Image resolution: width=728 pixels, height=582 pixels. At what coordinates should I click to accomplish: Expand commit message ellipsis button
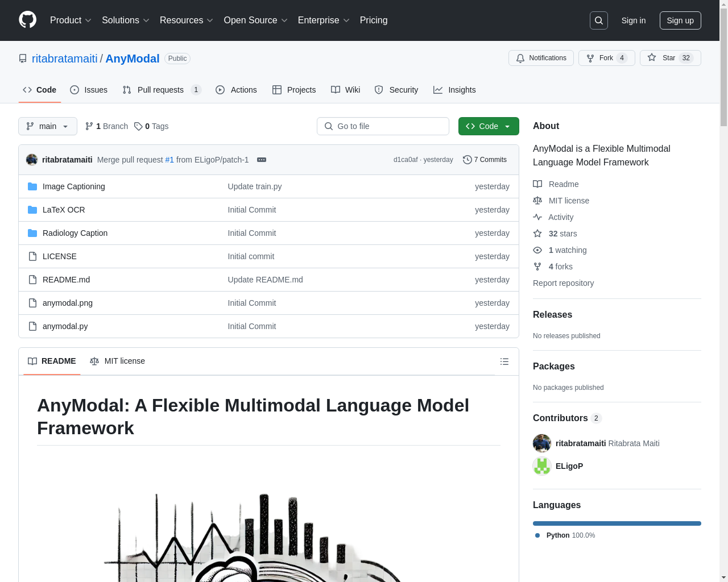(x=262, y=160)
